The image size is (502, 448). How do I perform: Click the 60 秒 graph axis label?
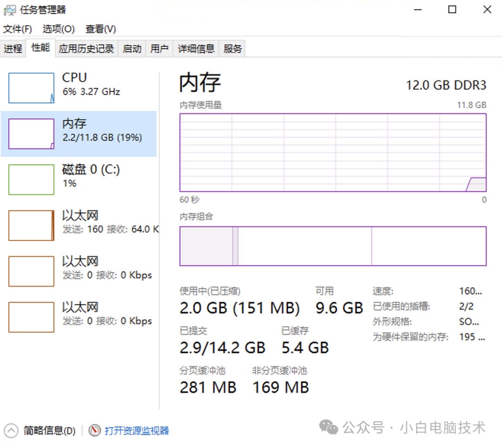(x=190, y=200)
